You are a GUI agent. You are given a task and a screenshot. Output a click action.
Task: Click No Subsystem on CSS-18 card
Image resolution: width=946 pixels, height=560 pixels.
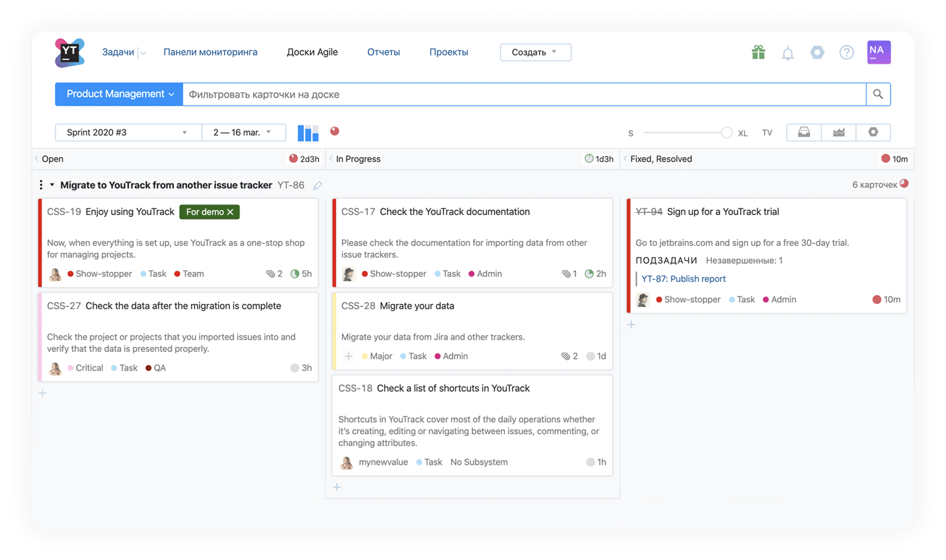pos(479,462)
